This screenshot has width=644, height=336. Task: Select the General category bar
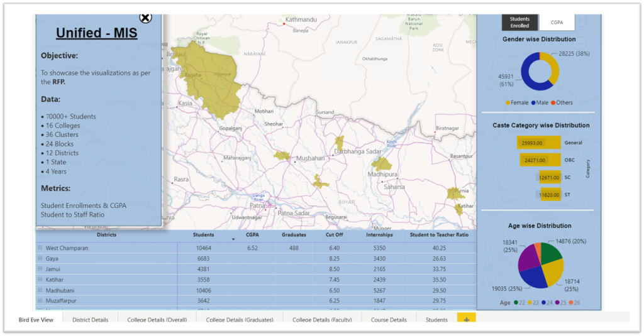tap(538, 143)
